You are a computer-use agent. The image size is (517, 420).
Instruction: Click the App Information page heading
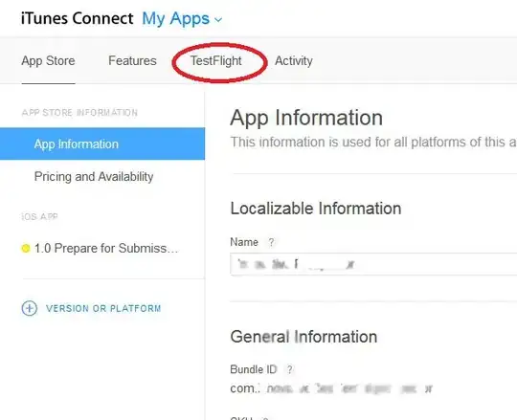[306, 118]
